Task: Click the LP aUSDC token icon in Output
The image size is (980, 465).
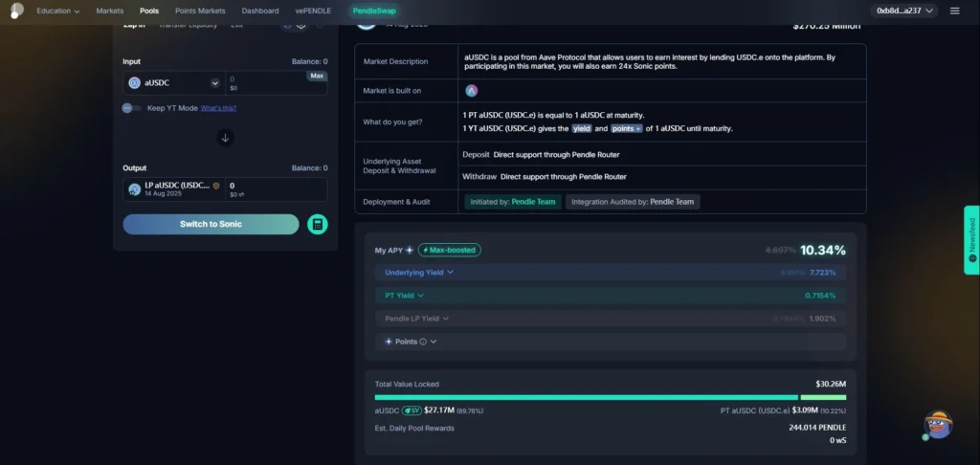Action: click(134, 189)
